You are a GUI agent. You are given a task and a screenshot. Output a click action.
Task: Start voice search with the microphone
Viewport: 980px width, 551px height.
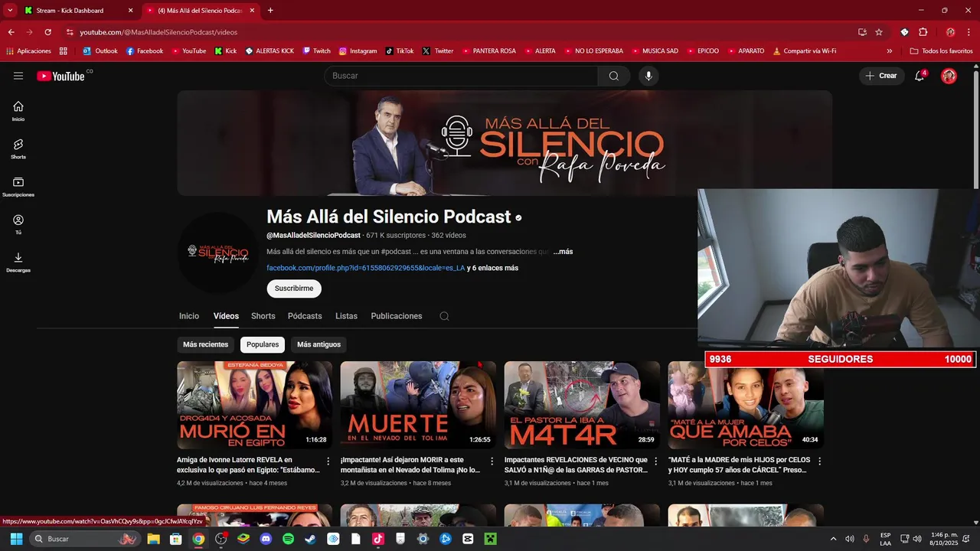point(648,76)
